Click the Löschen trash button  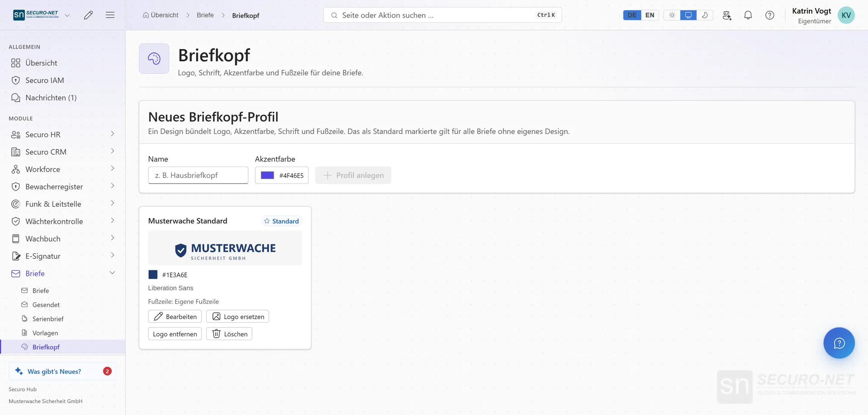pyautogui.click(x=229, y=334)
